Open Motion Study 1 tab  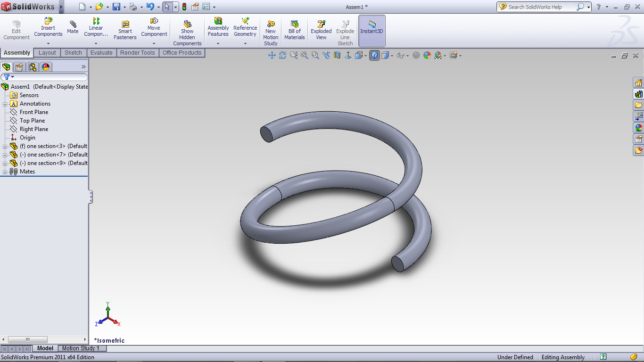pos(81,348)
